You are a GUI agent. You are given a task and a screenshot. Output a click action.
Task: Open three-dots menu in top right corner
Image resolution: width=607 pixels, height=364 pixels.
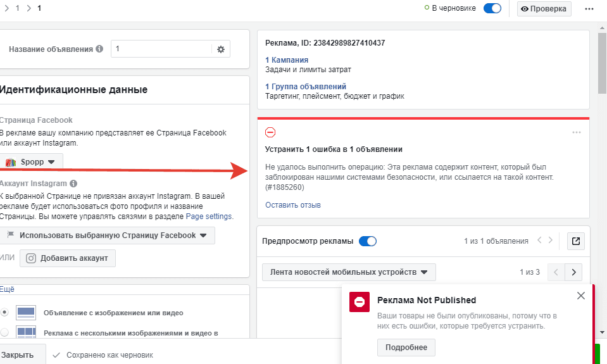click(x=589, y=9)
